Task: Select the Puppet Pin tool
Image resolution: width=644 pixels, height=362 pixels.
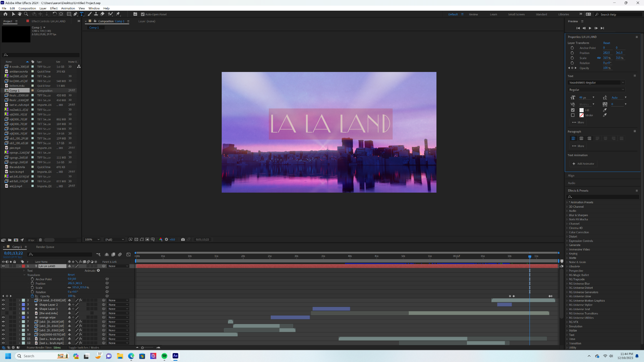Action: tap(118, 14)
